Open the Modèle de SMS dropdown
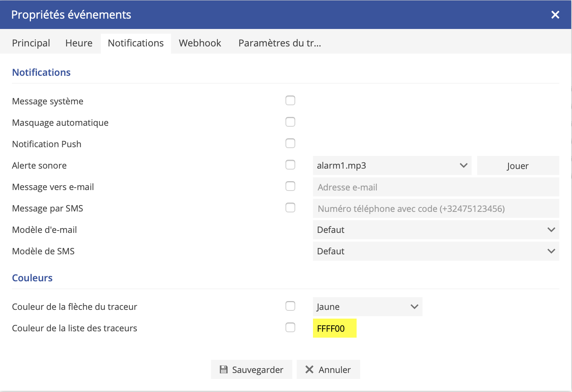 [x=436, y=251]
